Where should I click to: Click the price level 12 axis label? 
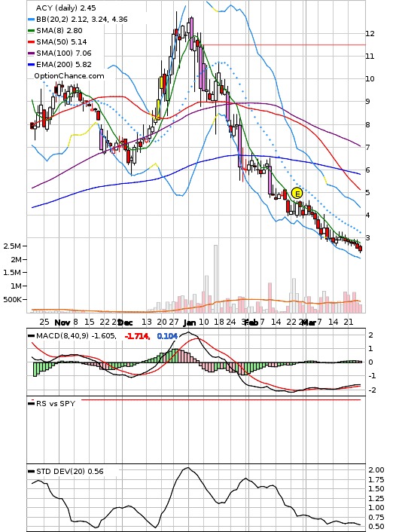370,34
